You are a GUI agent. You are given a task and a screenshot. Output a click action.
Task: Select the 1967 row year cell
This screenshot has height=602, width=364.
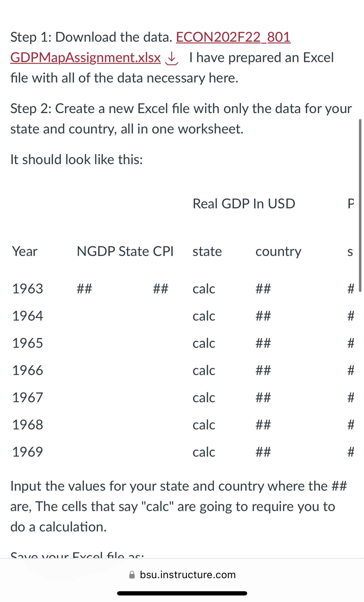pyautogui.click(x=27, y=398)
